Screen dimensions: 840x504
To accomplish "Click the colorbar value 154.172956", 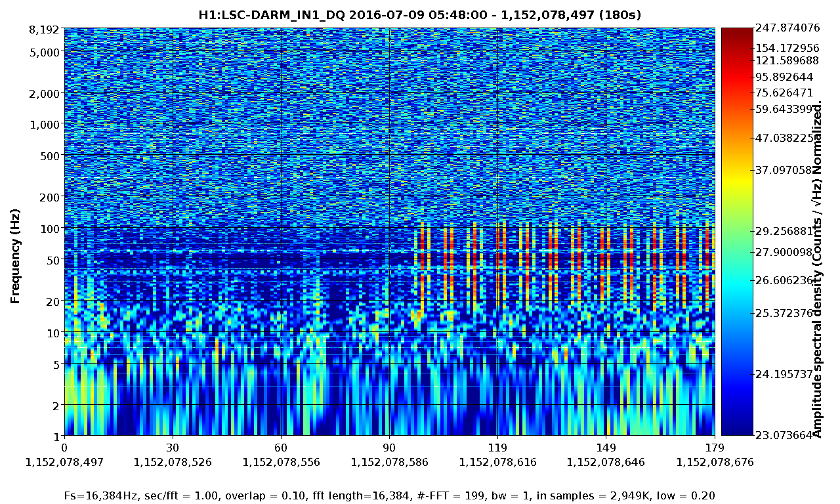I will [787, 49].
